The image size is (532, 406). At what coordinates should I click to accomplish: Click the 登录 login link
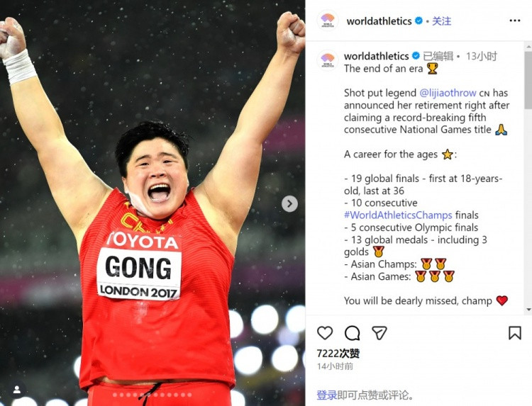(x=327, y=395)
